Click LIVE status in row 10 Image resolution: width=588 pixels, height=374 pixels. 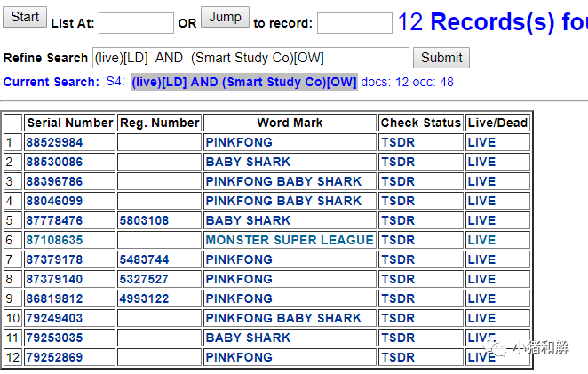482,318
